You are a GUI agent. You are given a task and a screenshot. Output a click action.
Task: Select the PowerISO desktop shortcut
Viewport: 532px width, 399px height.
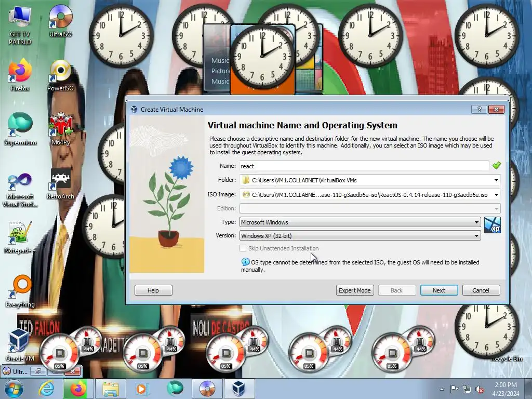tap(60, 75)
